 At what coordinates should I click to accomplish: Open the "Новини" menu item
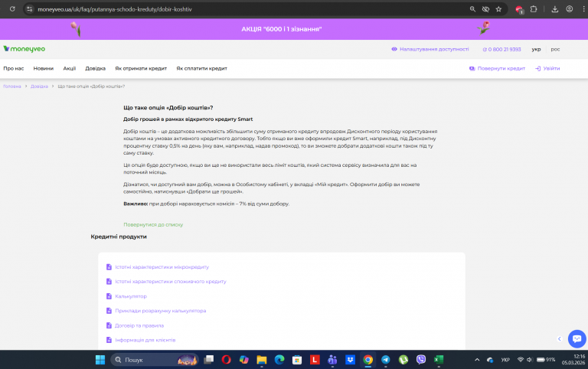click(44, 68)
